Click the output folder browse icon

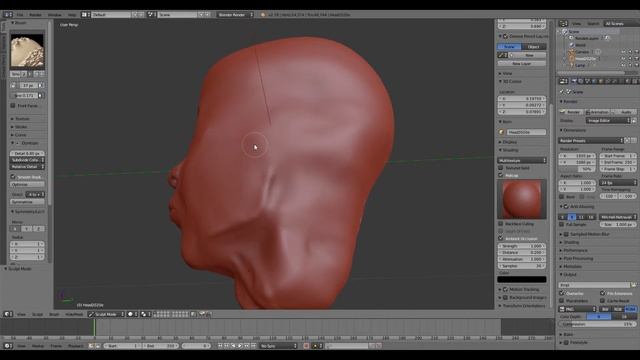(x=633, y=285)
